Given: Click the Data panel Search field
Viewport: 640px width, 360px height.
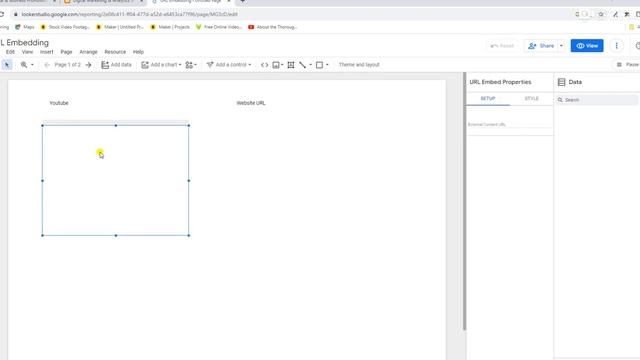Looking at the screenshot, I should pos(597,100).
